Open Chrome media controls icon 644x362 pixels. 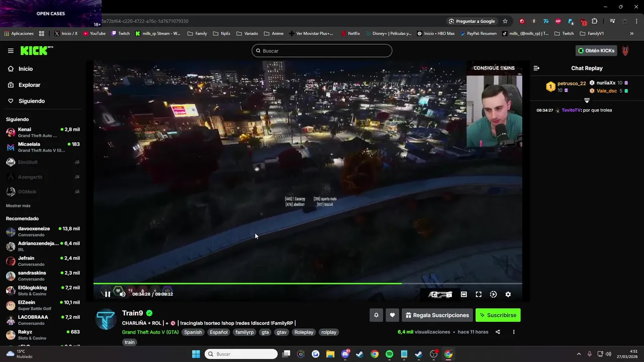point(612,21)
